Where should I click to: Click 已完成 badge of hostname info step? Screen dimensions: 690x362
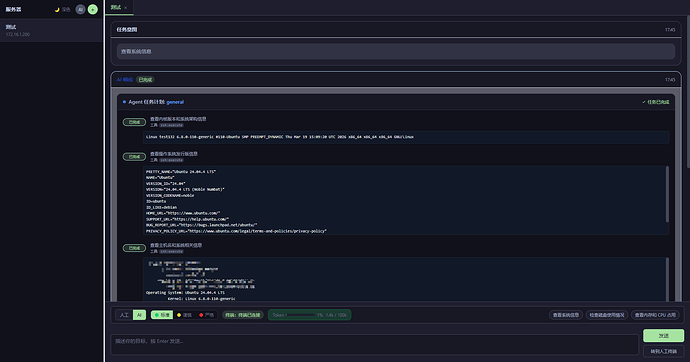tap(134, 248)
